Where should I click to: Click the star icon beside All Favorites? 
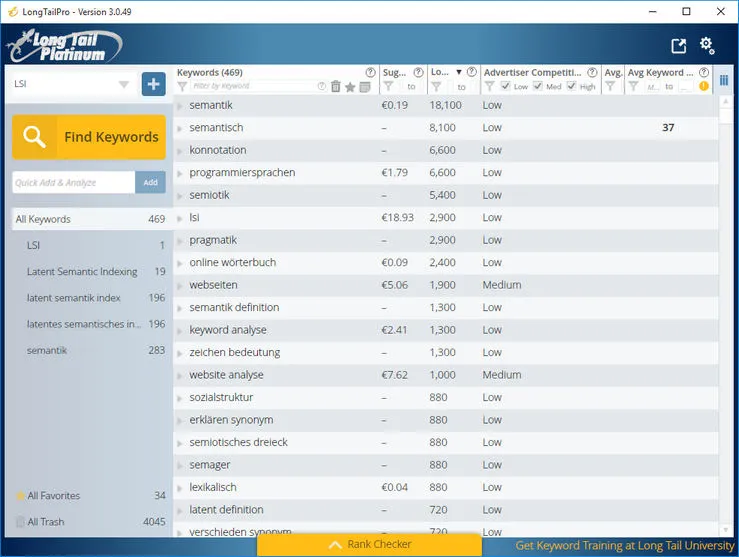(20, 496)
